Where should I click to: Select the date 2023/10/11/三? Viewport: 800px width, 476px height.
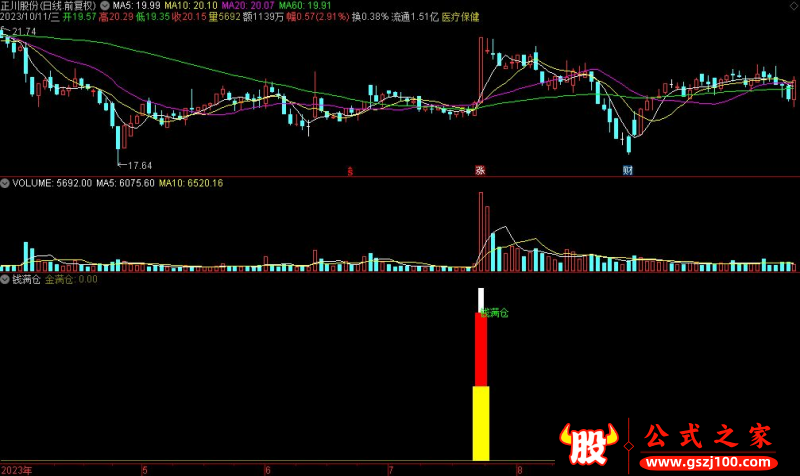(x=30, y=17)
